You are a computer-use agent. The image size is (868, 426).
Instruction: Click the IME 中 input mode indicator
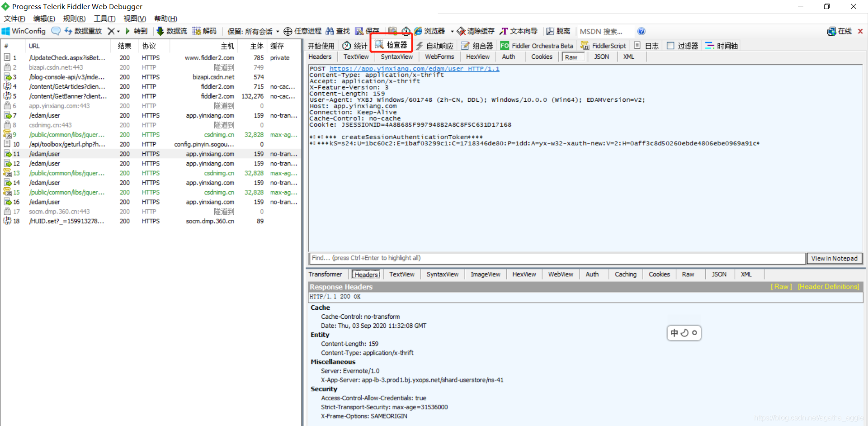(x=675, y=333)
